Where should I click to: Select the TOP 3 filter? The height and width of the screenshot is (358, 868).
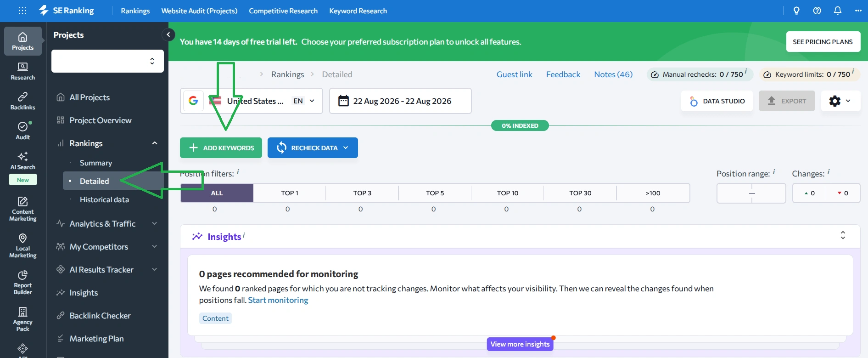pos(362,193)
